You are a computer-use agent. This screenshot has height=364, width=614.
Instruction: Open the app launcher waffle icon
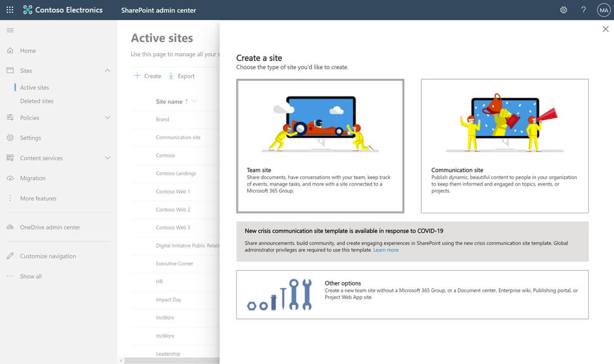[10, 10]
